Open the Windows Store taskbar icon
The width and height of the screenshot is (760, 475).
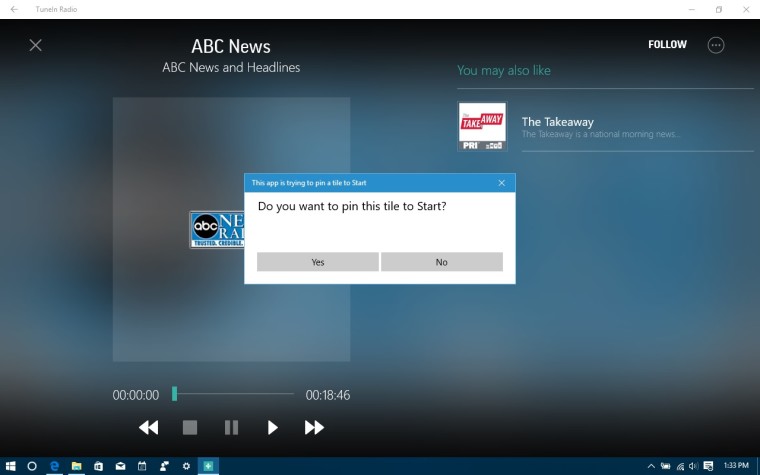coord(98,466)
